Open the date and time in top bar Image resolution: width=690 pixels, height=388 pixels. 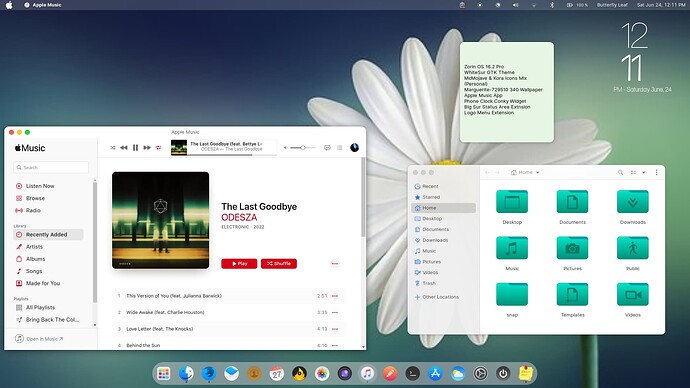coord(661,5)
